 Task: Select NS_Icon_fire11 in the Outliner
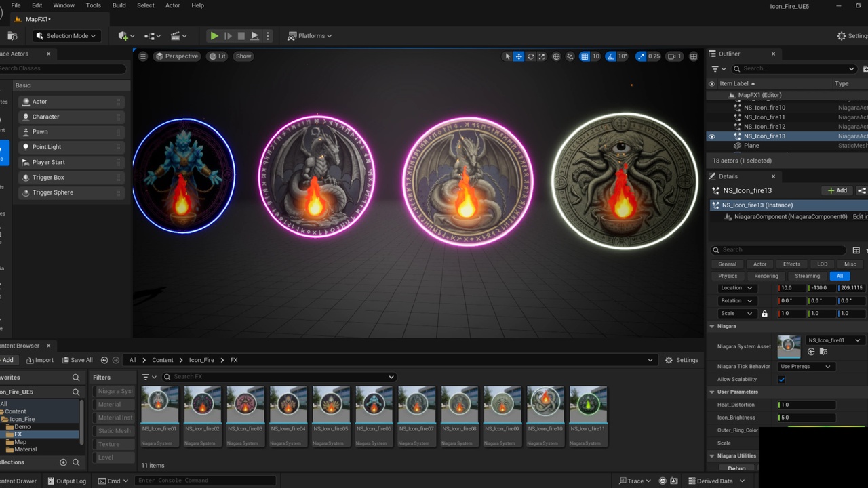click(x=764, y=117)
